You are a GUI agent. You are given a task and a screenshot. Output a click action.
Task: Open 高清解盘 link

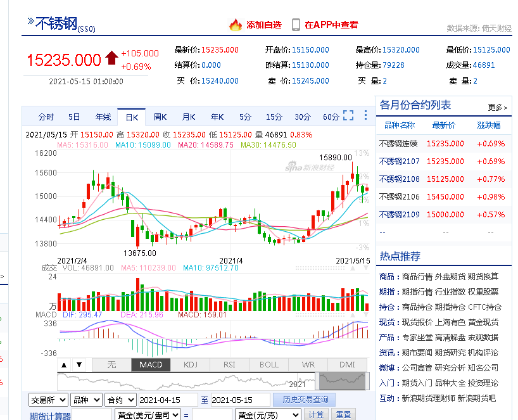point(450,338)
